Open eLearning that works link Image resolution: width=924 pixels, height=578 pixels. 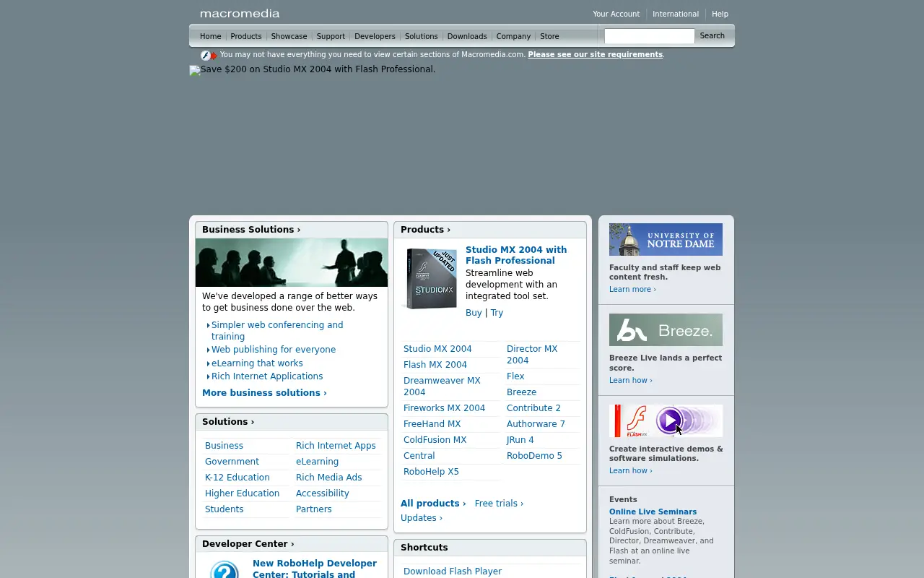point(257,363)
